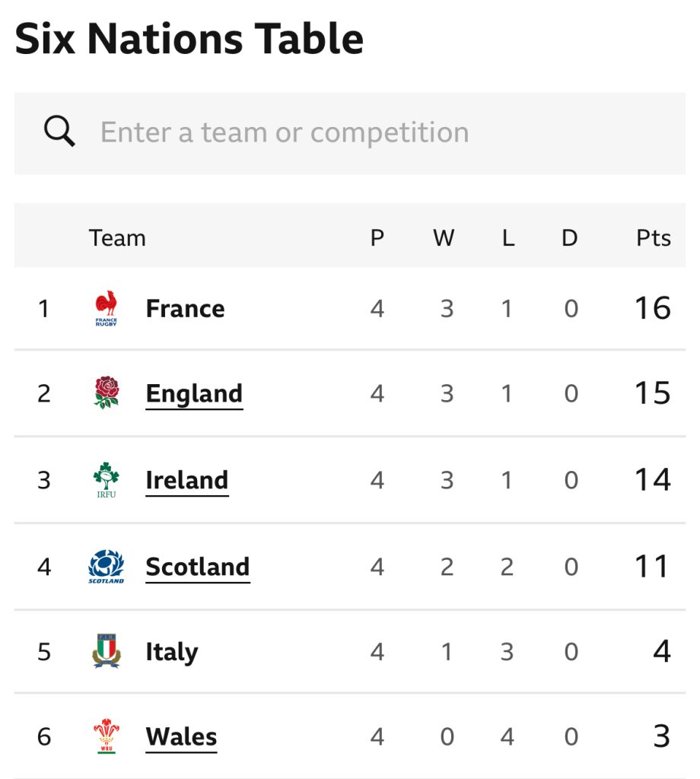This screenshot has width=700, height=779.
Task: Open the England team link
Action: [194, 394]
